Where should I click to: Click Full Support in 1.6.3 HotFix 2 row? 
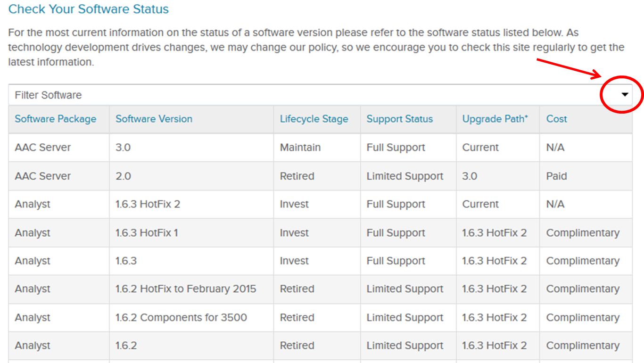[396, 204]
